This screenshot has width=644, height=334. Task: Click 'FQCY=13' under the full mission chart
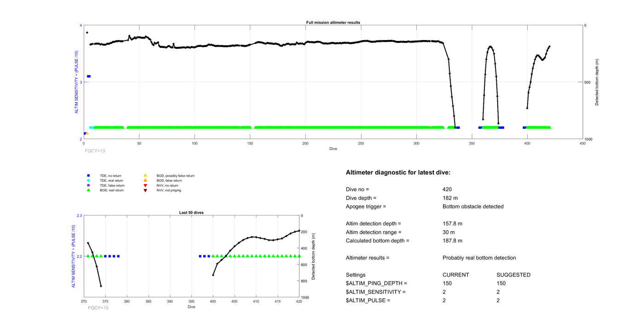[95, 151]
